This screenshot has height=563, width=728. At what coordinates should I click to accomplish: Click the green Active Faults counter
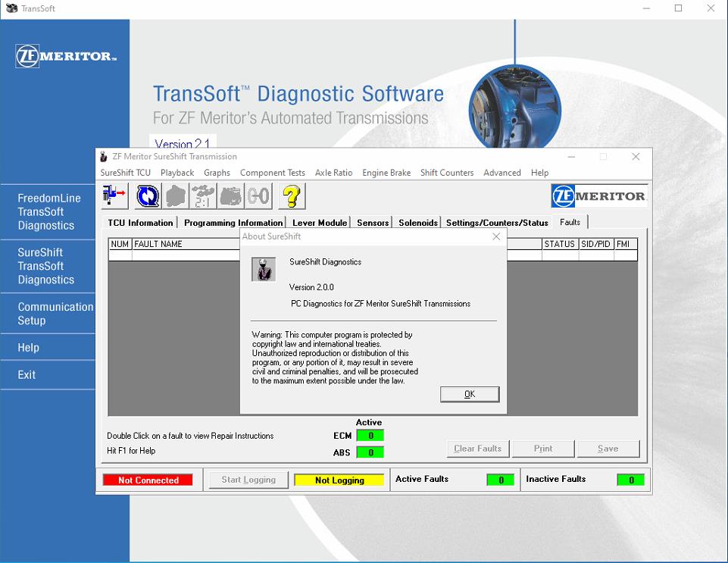coord(501,479)
